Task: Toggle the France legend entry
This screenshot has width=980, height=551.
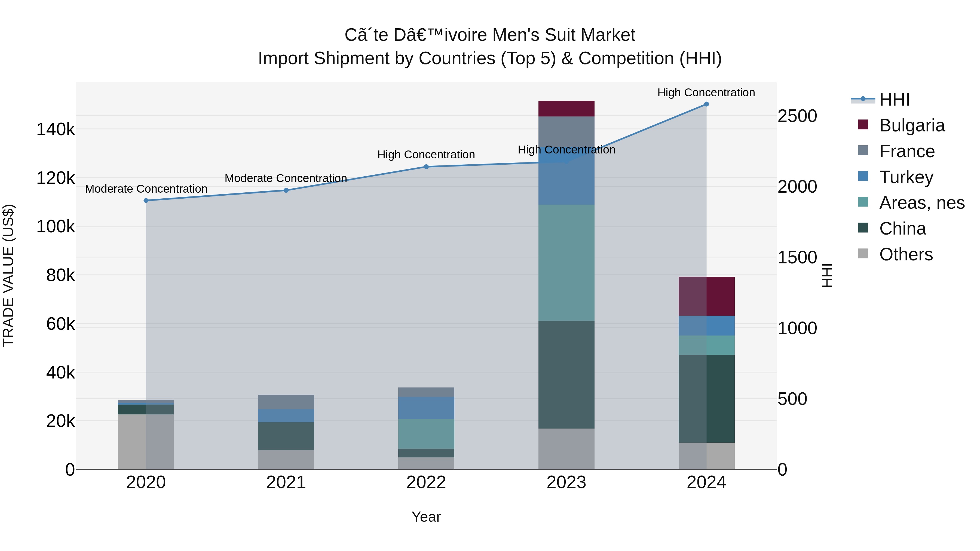Action: pyautogui.click(x=896, y=151)
